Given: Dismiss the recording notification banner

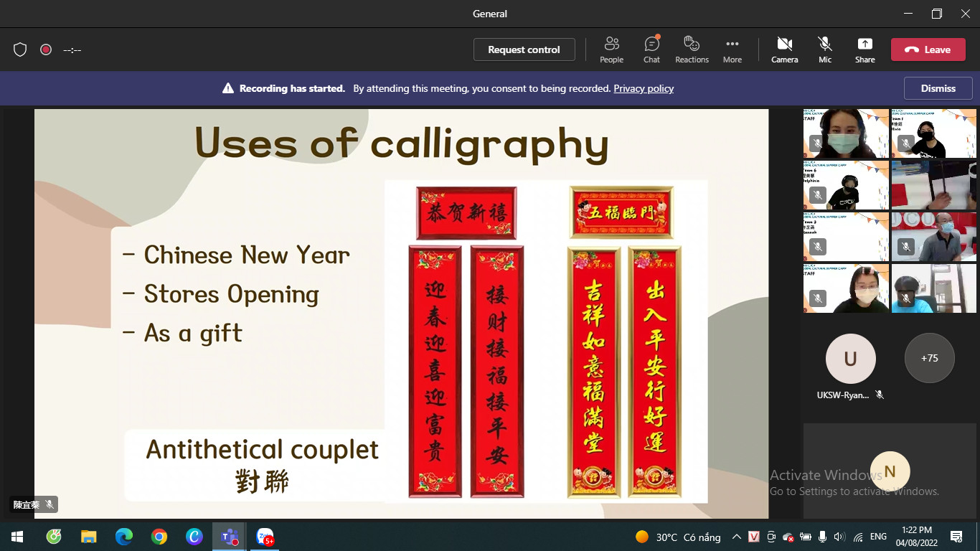Looking at the screenshot, I should (x=938, y=88).
